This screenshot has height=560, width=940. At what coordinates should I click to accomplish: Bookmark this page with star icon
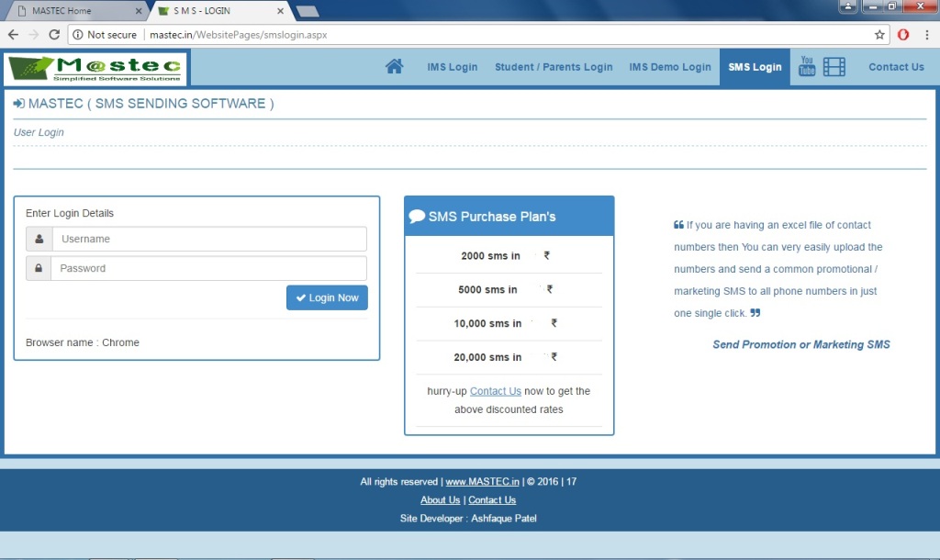(879, 35)
